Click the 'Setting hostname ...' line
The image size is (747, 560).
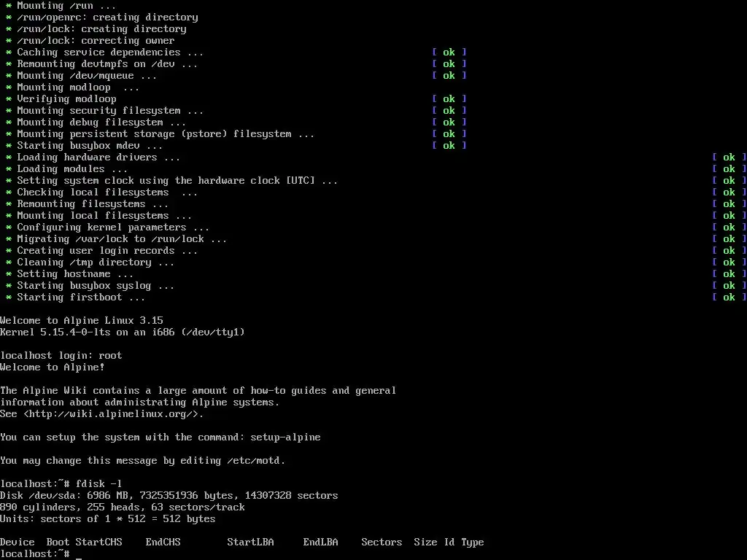[69, 274]
